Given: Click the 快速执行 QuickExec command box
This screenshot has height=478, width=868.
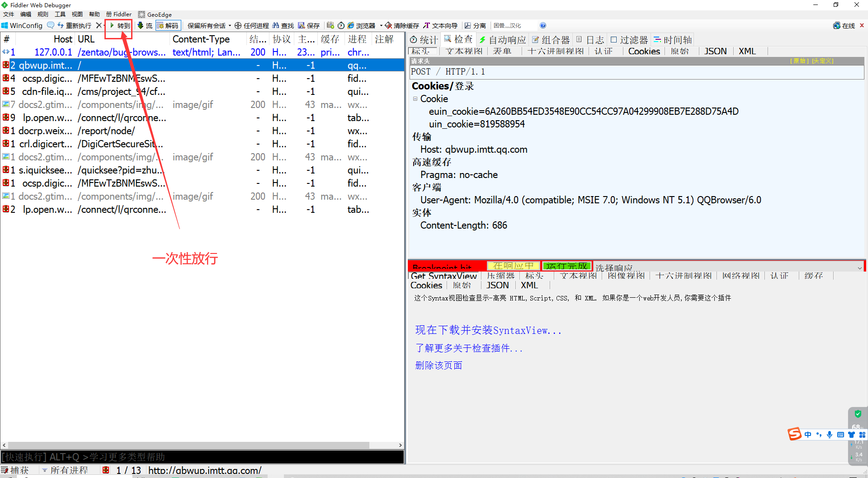Looking at the screenshot, I should pos(202,457).
